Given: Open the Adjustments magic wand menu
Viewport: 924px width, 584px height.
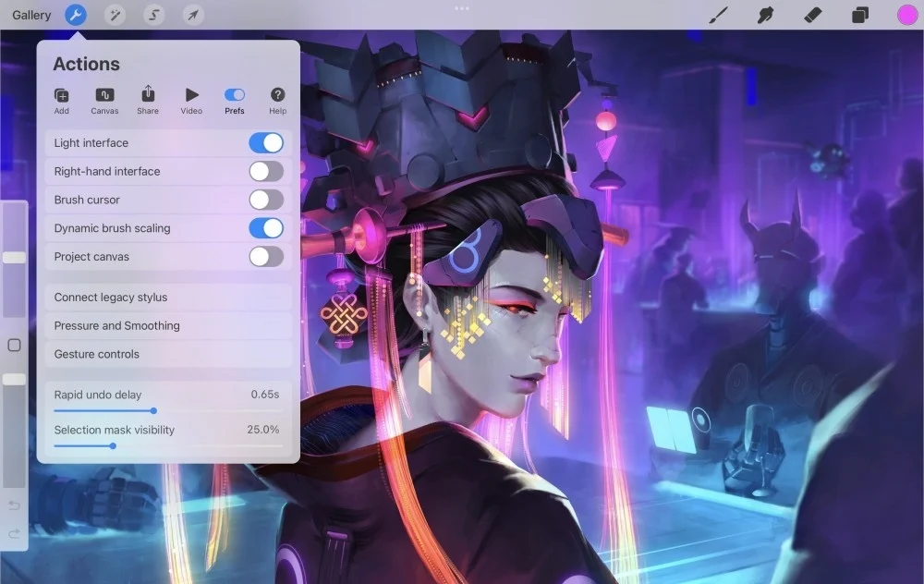Looking at the screenshot, I should coord(115,15).
